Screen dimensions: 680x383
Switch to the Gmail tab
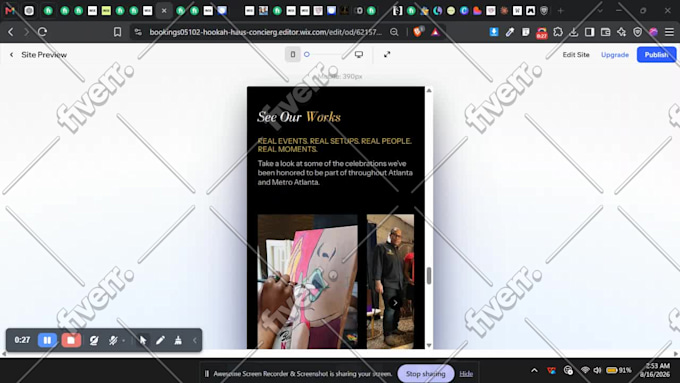tap(10, 10)
